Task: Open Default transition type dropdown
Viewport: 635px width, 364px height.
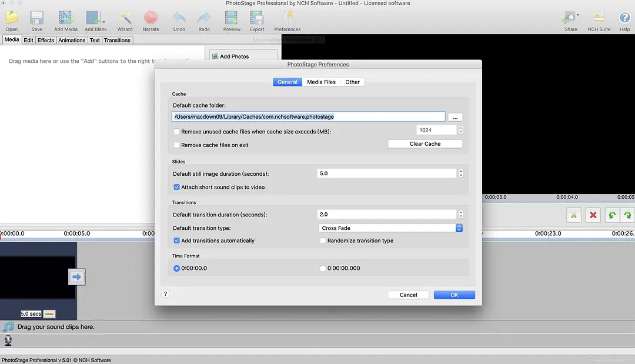Action: (390, 228)
